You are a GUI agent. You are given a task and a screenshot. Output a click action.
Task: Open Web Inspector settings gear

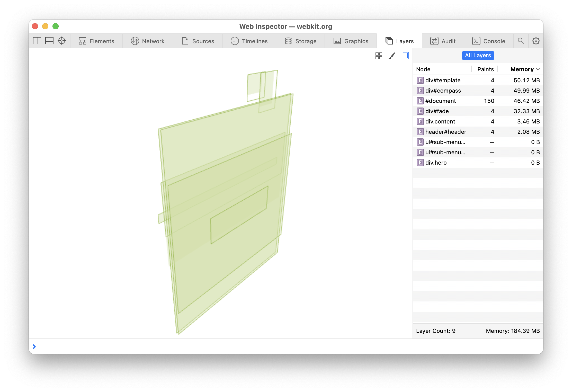click(x=536, y=41)
